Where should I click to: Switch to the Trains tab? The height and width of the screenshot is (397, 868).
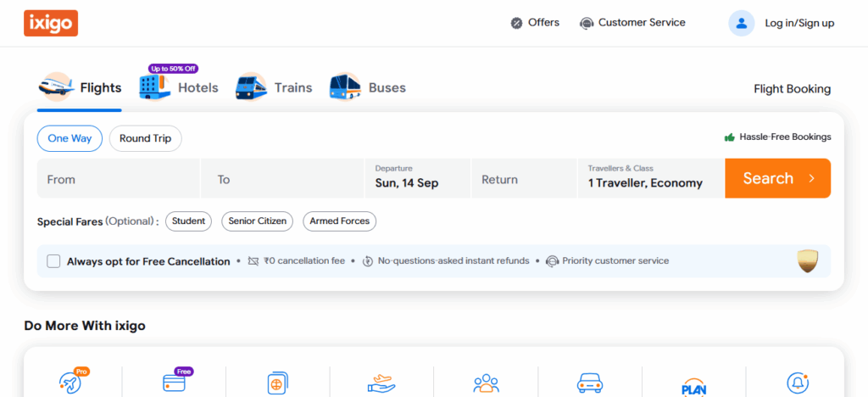274,88
